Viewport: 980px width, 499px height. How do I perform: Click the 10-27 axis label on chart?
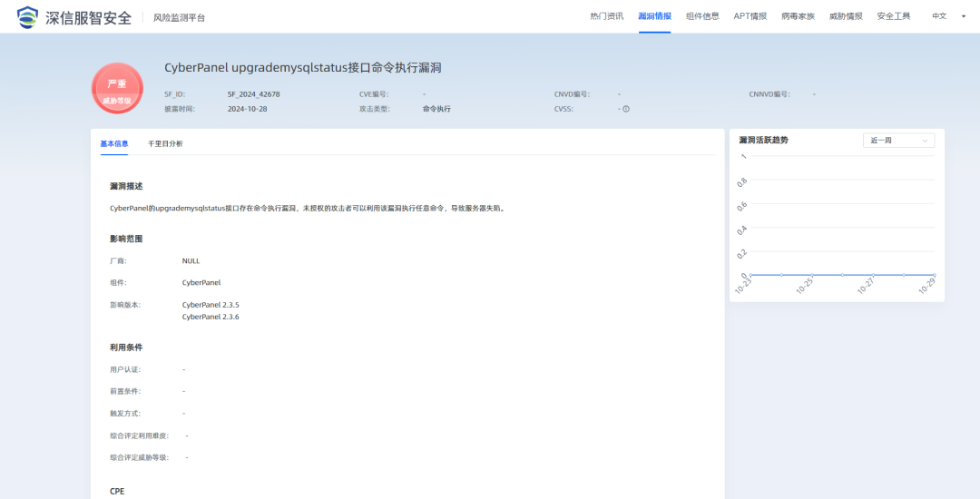tap(866, 287)
